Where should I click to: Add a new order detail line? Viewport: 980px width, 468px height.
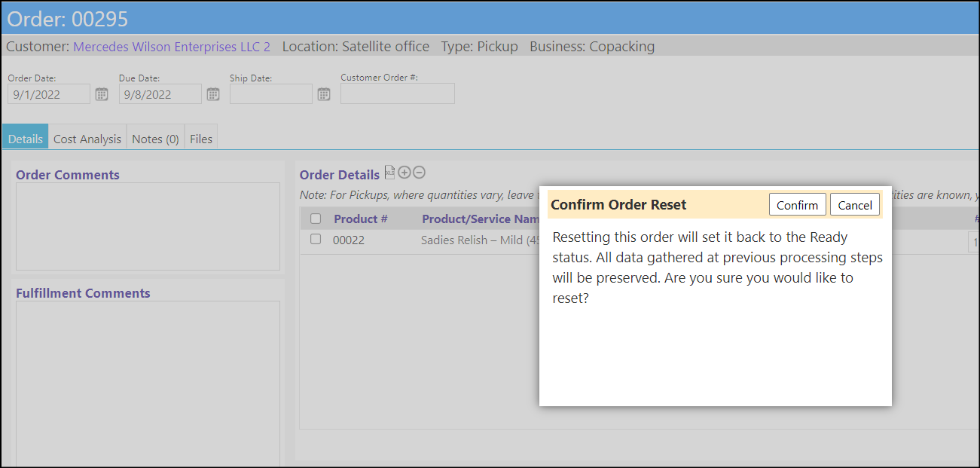[x=405, y=173]
